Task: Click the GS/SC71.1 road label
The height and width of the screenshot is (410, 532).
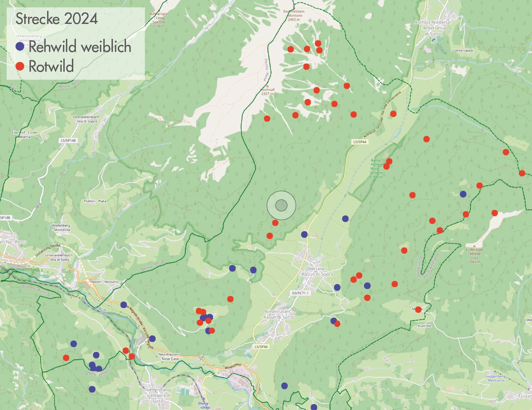Action: [300, 293]
